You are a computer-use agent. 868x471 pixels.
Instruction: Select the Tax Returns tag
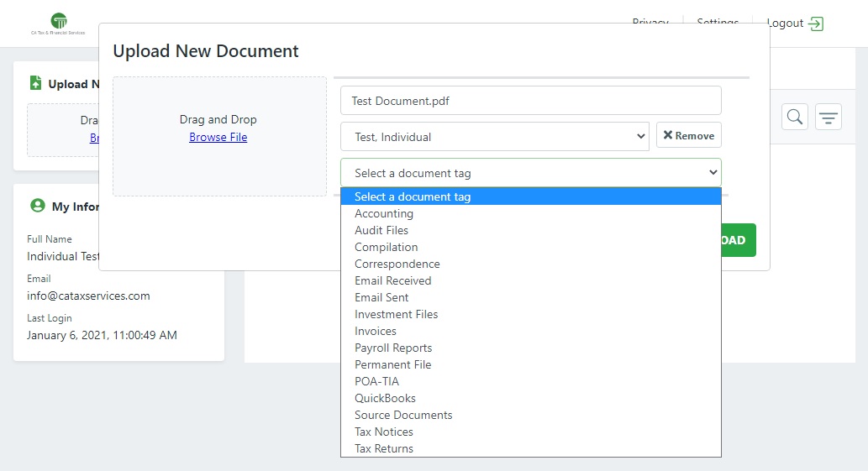(x=531, y=448)
